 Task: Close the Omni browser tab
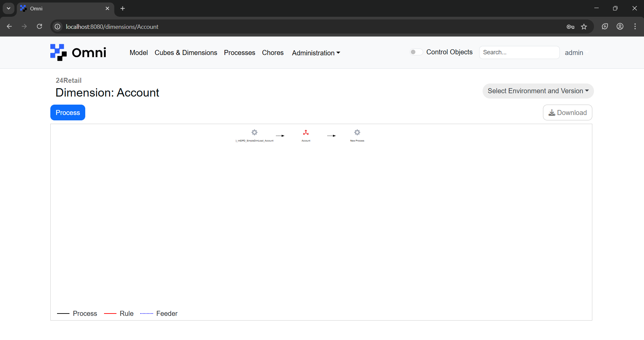click(107, 8)
